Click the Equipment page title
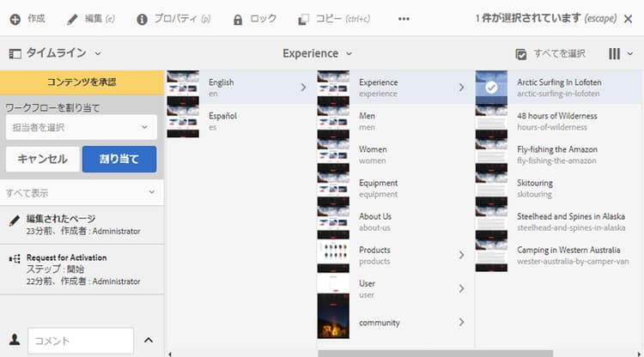Screen dimensions: 644x357 [379, 183]
